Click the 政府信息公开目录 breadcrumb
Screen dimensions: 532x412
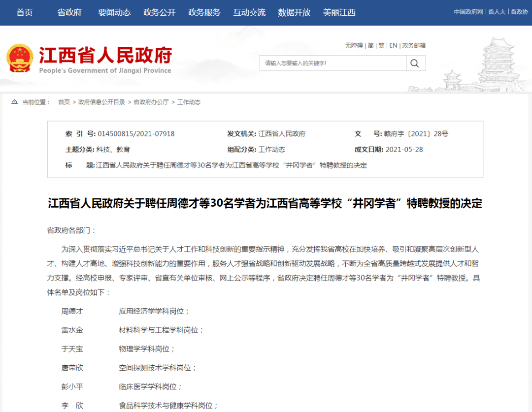click(102, 102)
